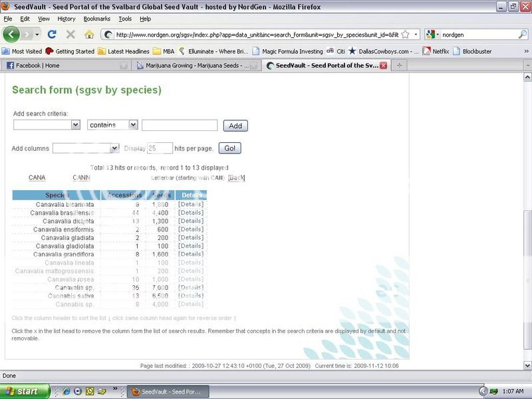The height and width of the screenshot is (399, 532).
Task: Close the Facebook tab
Action: (x=124, y=65)
